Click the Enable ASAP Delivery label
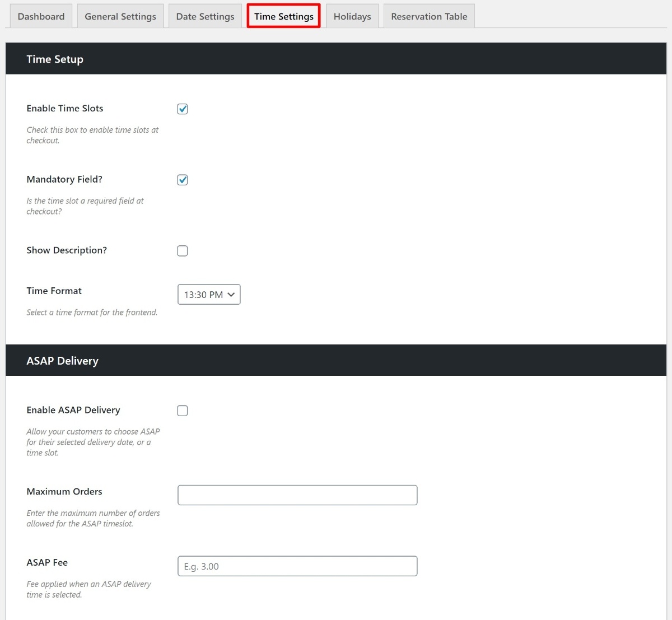This screenshot has width=672, height=620. point(73,410)
